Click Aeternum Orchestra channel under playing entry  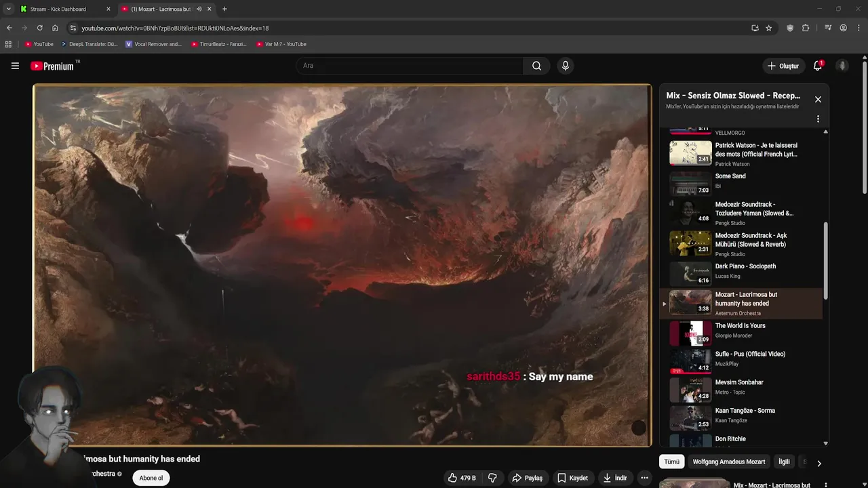pyautogui.click(x=738, y=313)
